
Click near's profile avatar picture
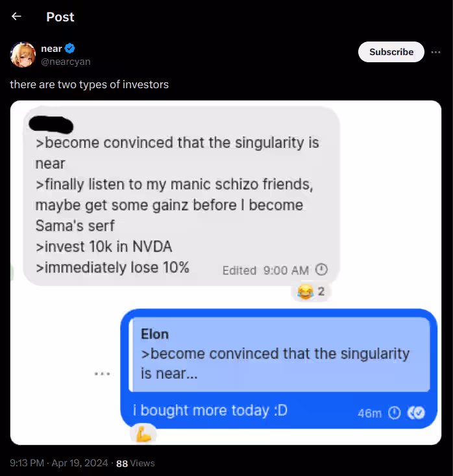(23, 54)
